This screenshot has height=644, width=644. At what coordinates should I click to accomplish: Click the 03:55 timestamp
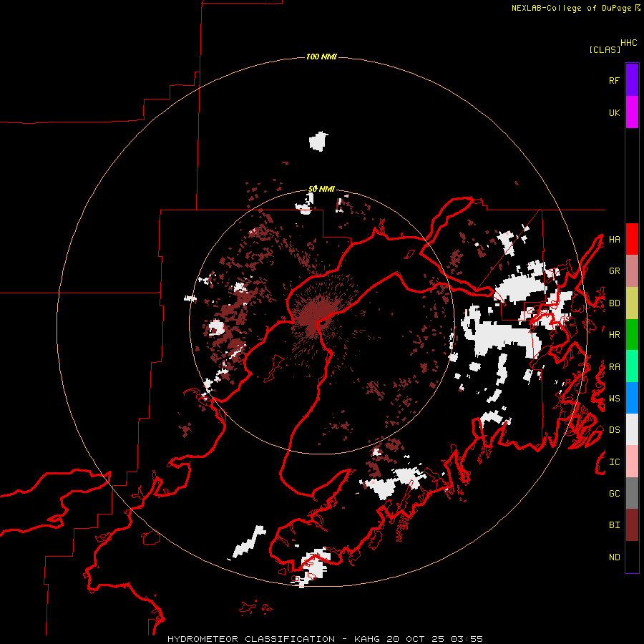tap(467, 639)
